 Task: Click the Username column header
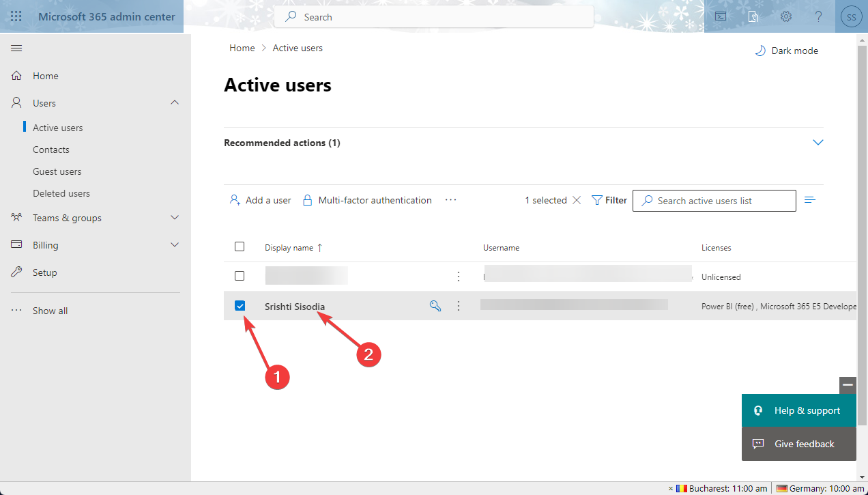(x=501, y=248)
